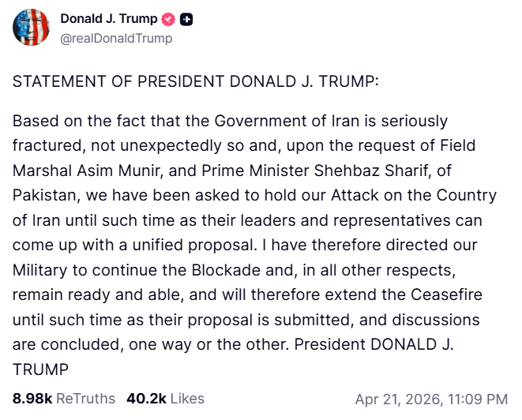Click the black plus badge beside name
The height and width of the screenshot is (420, 522).
[186, 20]
